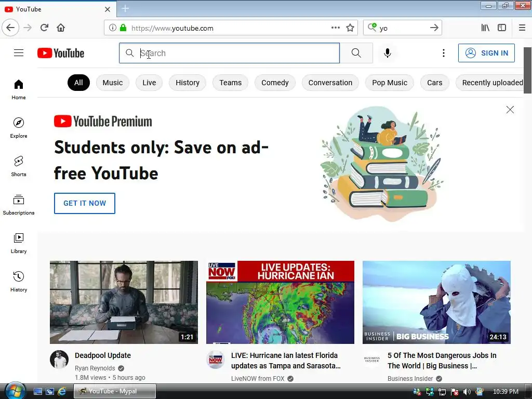Select the Conversation filter chip
The width and height of the screenshot is (532, 399).
pos(330,83)
